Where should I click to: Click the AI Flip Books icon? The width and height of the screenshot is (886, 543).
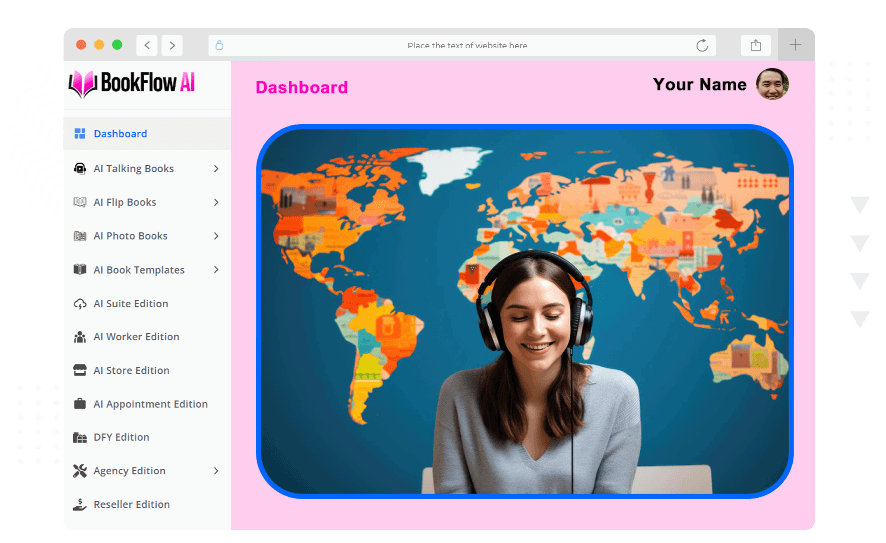coord(80,202)
